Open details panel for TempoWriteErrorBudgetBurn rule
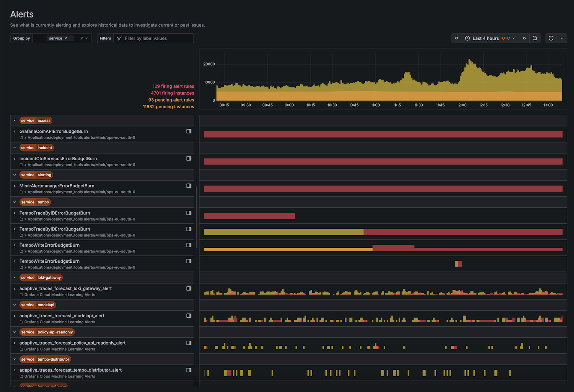This screenshot has height=392, width=574. coord(188,245)
